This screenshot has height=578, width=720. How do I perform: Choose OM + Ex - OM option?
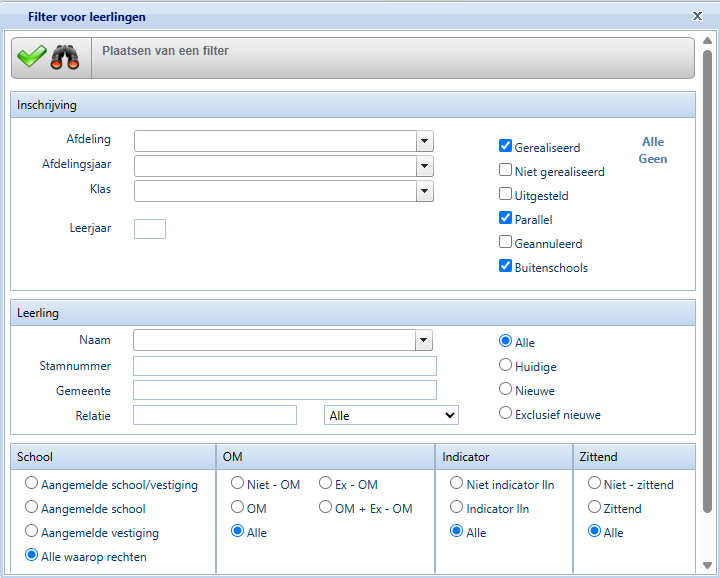tap(325, 507)
